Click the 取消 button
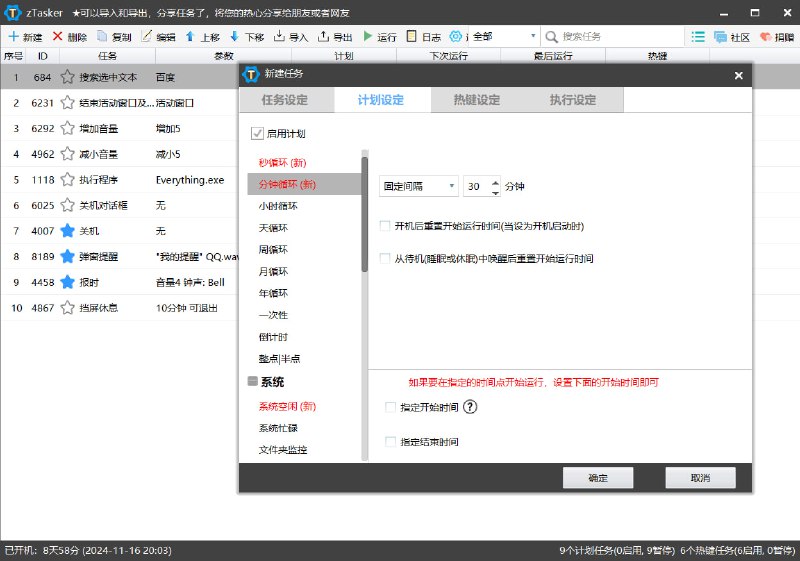The width and height of the screenshot is (800, 561). (x=701, y=478)
